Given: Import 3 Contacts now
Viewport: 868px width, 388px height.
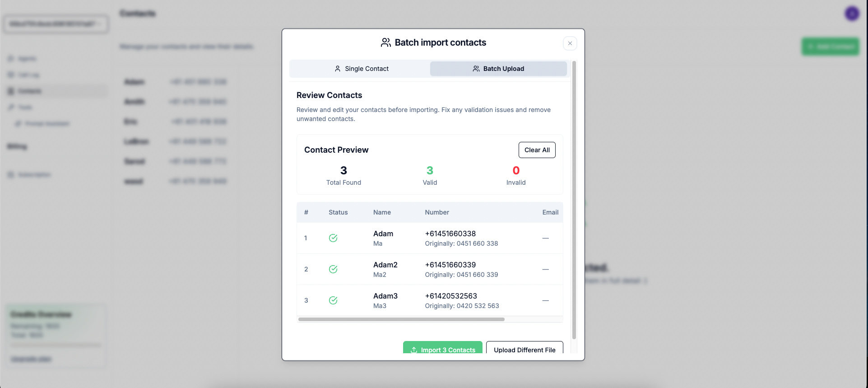Looking at the screenshot, I should pyautogui.click(x=443, y=348).
